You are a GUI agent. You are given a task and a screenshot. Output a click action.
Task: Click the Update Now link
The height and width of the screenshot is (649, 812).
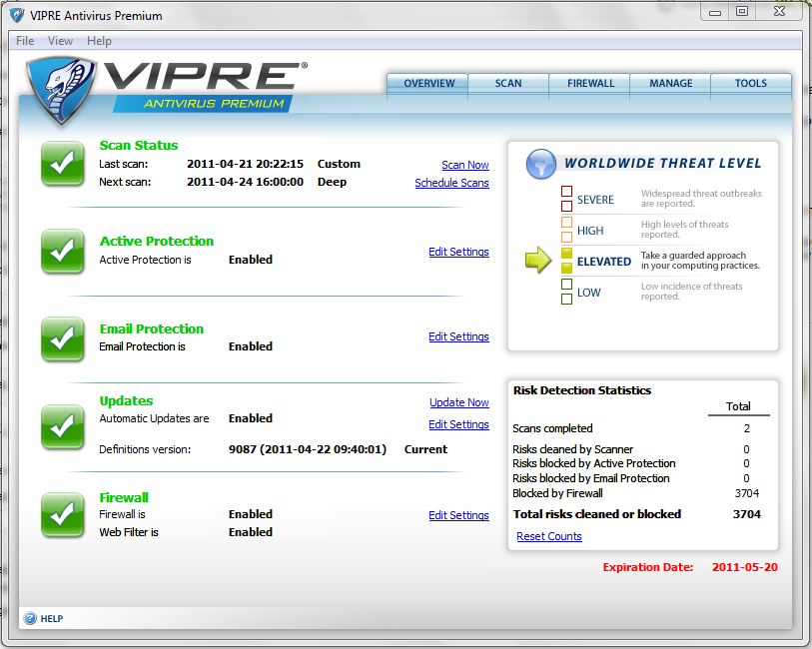459,402
